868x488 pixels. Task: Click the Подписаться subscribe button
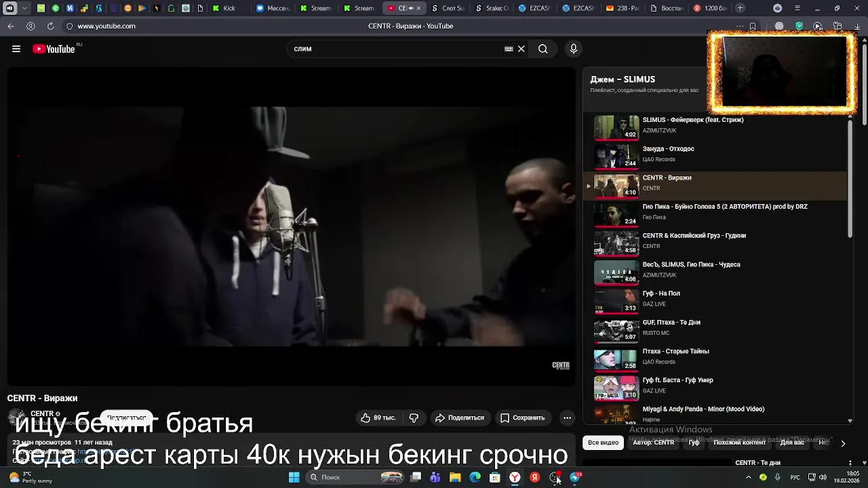[x=126, y=418]
